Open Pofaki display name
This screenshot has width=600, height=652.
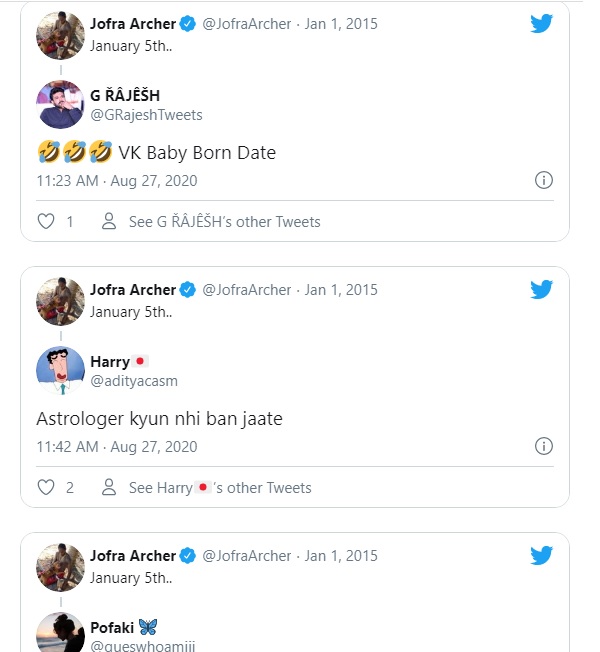click(112, 627)
